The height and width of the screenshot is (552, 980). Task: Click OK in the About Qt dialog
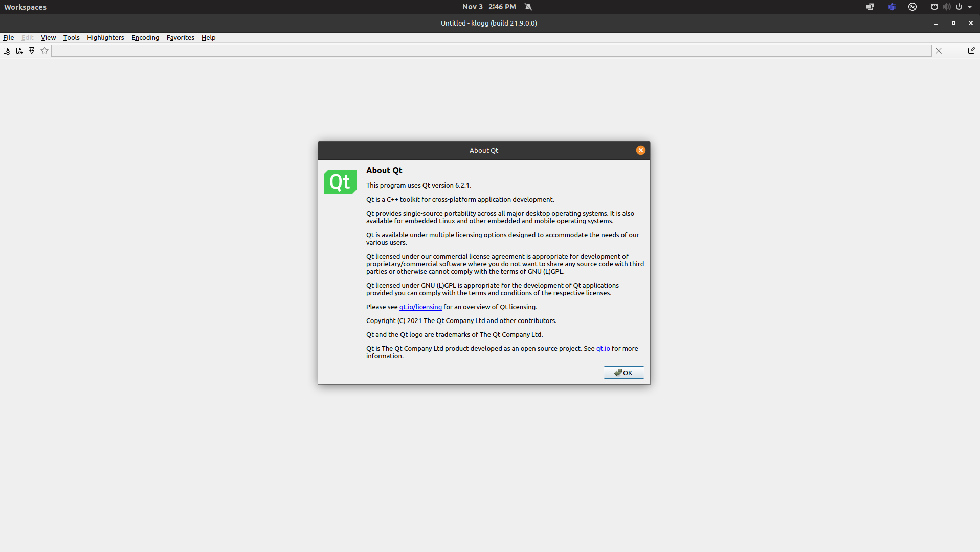pyautogui.click(x=623, y=373)
